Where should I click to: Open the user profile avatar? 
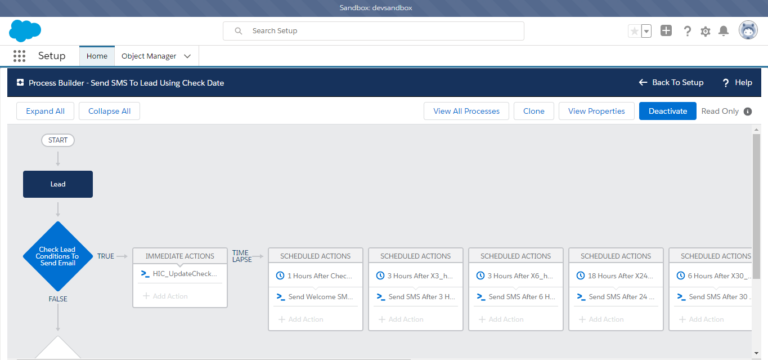click(748, 30)
